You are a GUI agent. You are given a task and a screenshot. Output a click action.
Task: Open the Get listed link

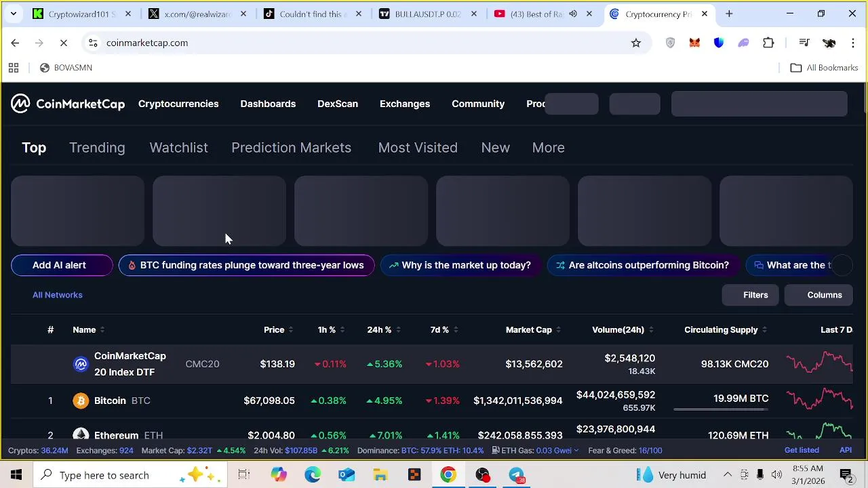point(802,450)
